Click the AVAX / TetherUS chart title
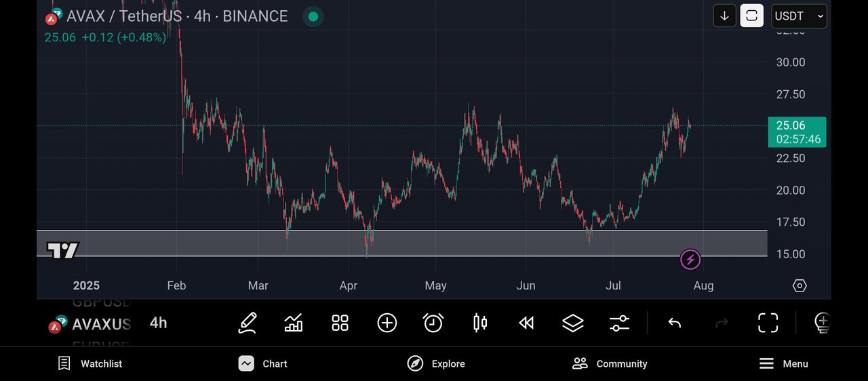This screenshot has width=868, height=381. coord(177,16)
